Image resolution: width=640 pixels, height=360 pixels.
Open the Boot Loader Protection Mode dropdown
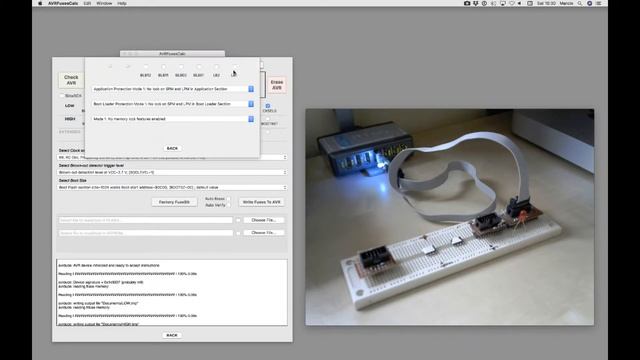point(173,104)
